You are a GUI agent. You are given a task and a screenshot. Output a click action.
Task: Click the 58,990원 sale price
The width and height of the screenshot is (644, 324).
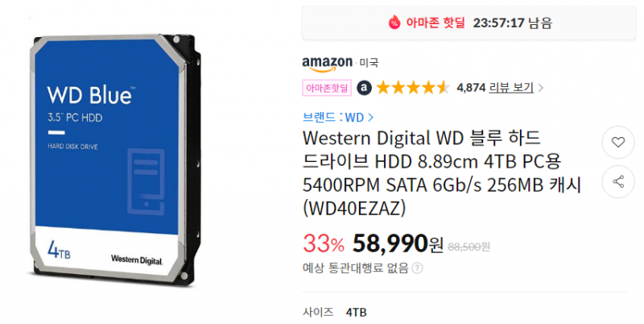(398, 243)
